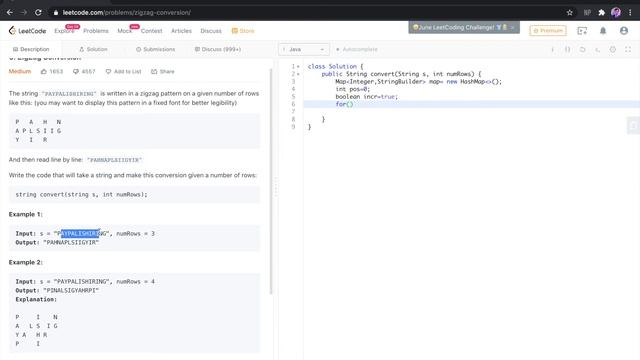Screen dimensions: 640x360
Task: Click the browser address bar URL
Action: pos(127,13)
